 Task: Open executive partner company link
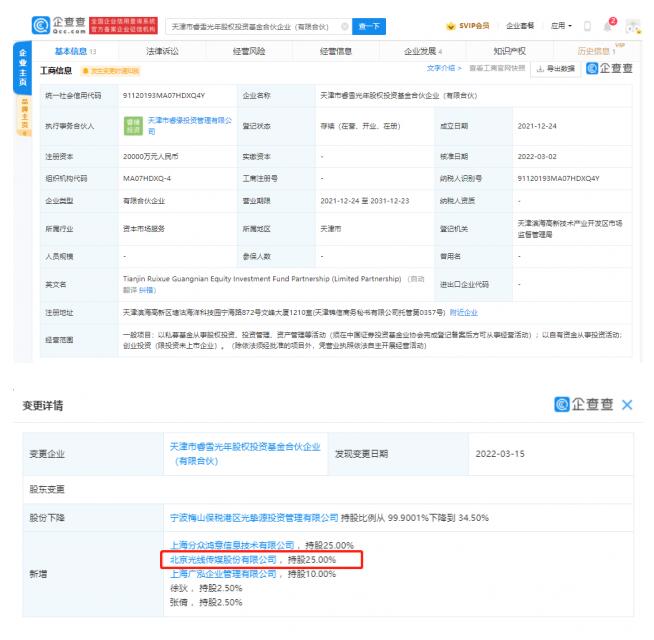(189, 126)
